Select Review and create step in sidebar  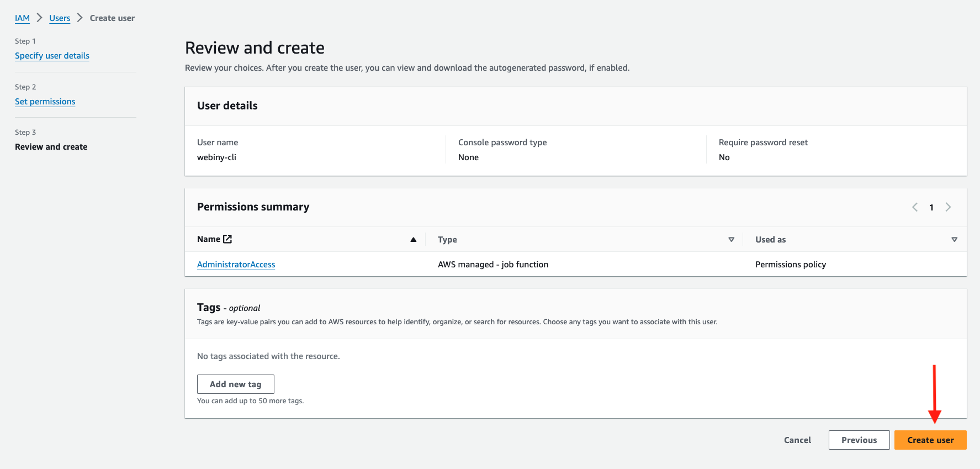coord(51,147)
